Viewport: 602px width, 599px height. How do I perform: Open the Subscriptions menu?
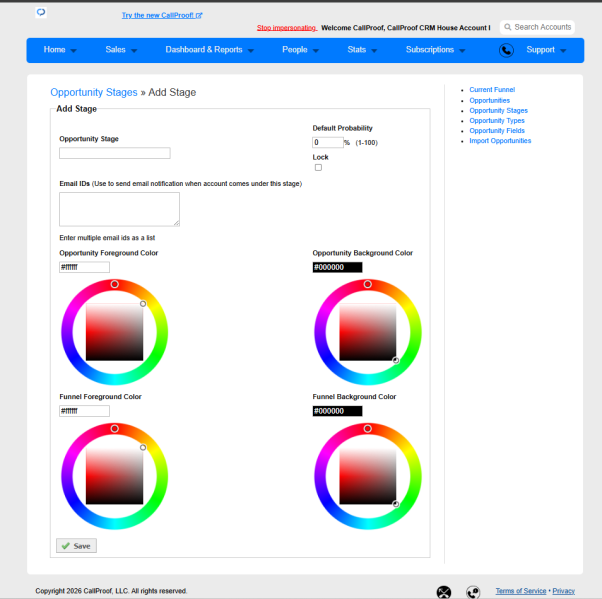click(x=430, y=50)
